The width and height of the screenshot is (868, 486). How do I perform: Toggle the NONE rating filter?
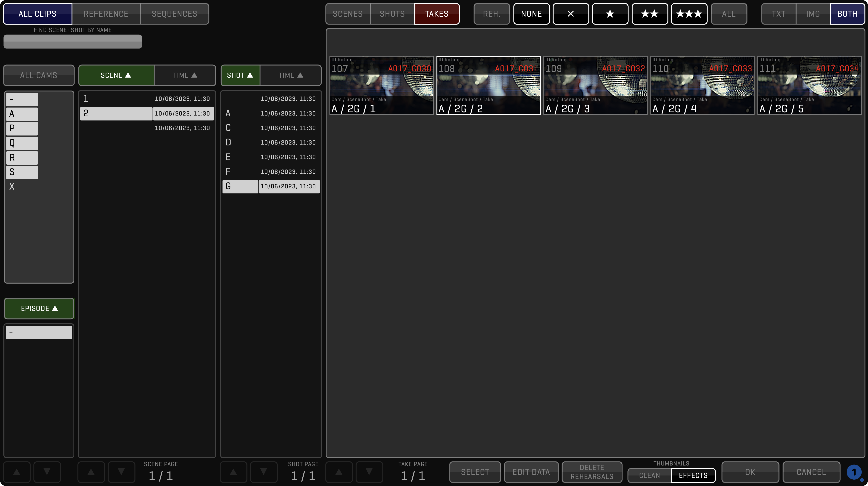click(531, 14)
